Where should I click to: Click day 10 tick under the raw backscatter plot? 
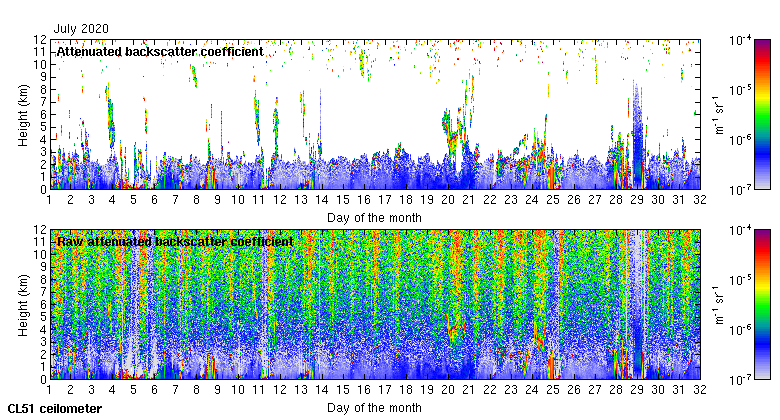[238, 390]
